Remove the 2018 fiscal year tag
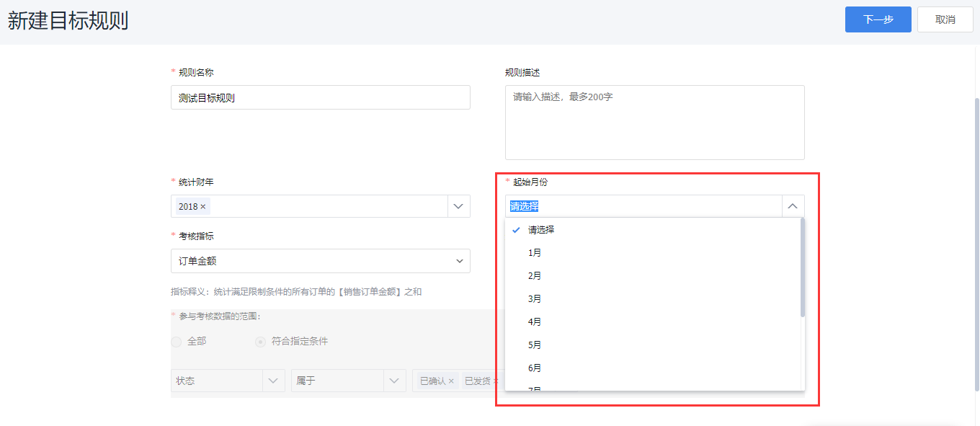 coord(203,207)
